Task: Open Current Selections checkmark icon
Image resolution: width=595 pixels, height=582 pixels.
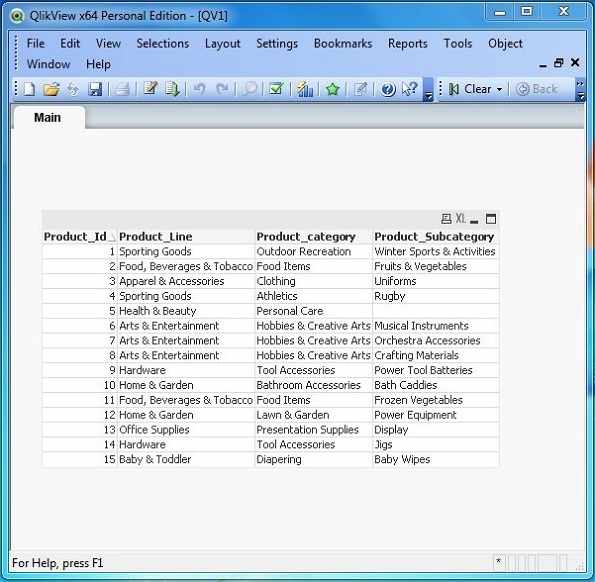Action: [x=276, y=88]
